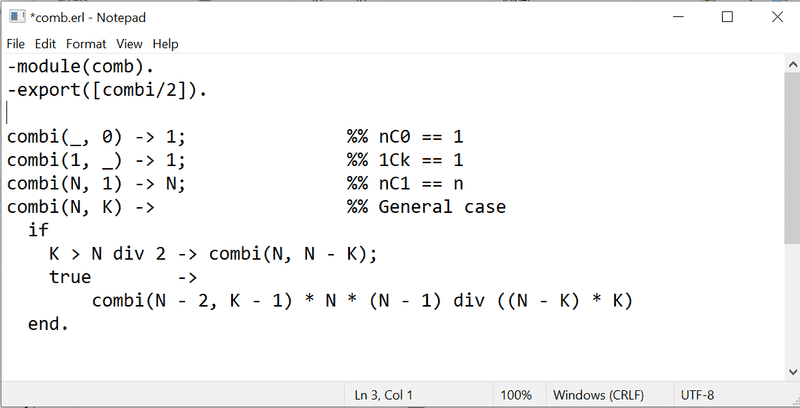Screen dimensions: 800x408
Task: Click the Windows (CRLF) line ending indicator
Action: point(600,395)
